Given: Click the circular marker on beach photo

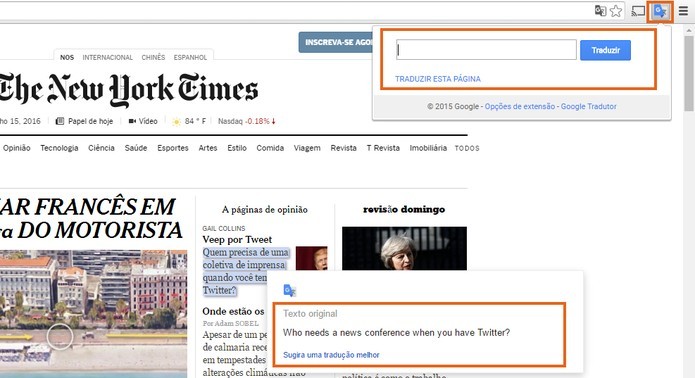Looking at the screenshot, I should 60,337.
